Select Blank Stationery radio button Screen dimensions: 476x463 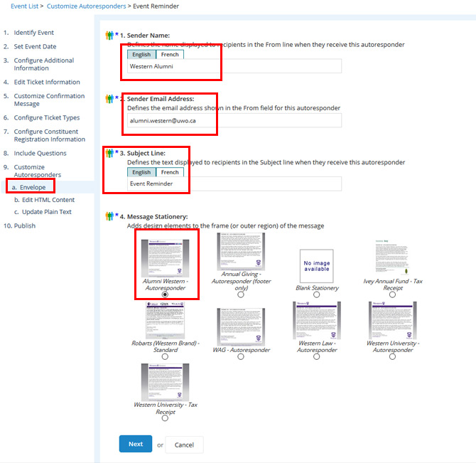pos(316,294)
